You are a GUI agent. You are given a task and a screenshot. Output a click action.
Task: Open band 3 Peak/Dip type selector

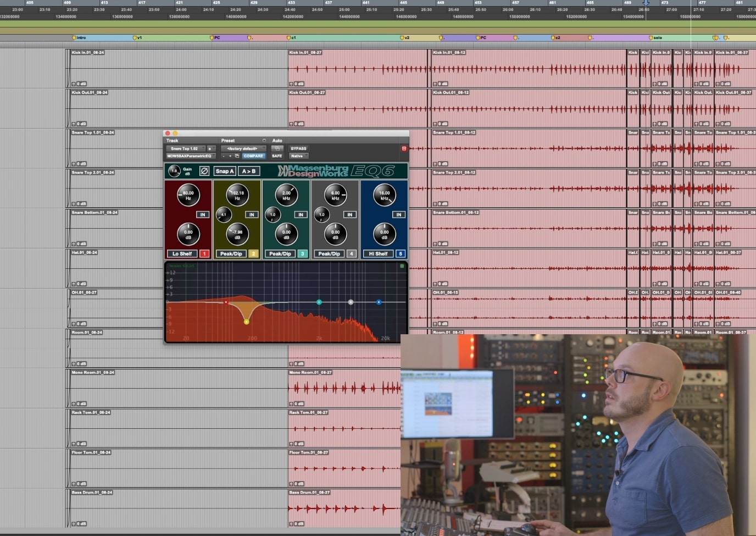tap(280, 253)
